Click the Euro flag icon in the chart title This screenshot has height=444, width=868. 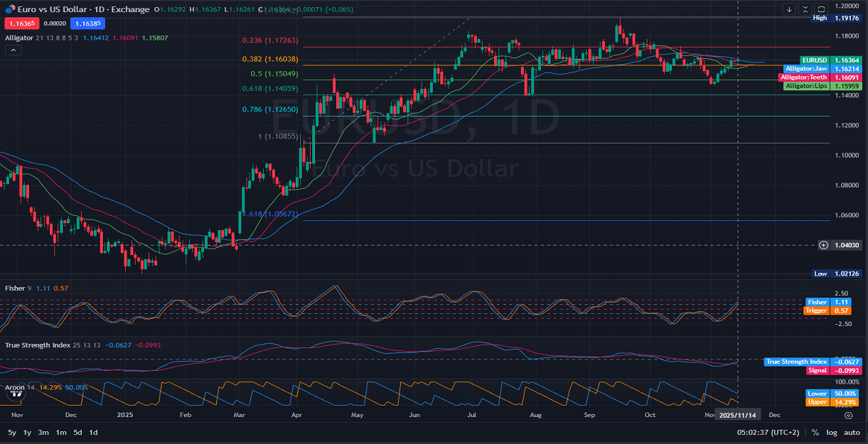point(7,10)
